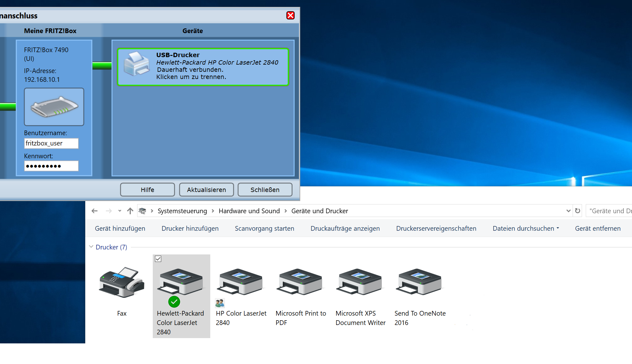Viewport: 632px width, 364px height.
Task: Click Druckerservereigenschaften in the toolbar
Action: tap(436, 229)
